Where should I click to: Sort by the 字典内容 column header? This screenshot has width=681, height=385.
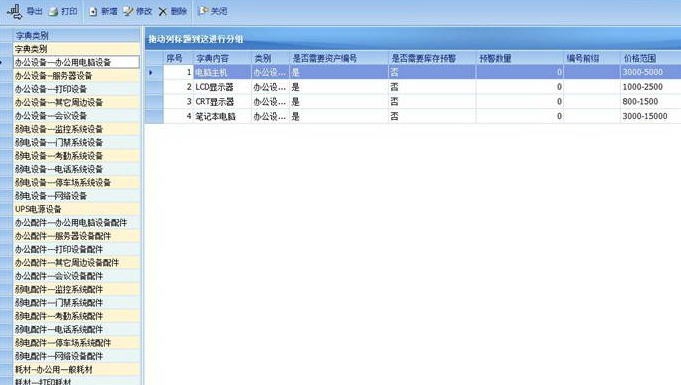click(222, 58)
